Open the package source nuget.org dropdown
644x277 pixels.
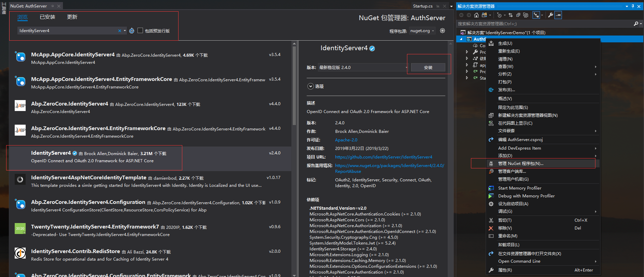422,31
